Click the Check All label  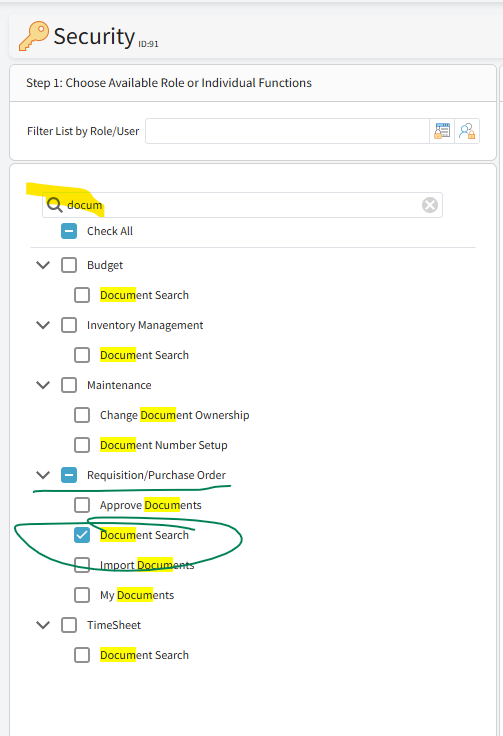pyautogui.click(x=110, y=231)
